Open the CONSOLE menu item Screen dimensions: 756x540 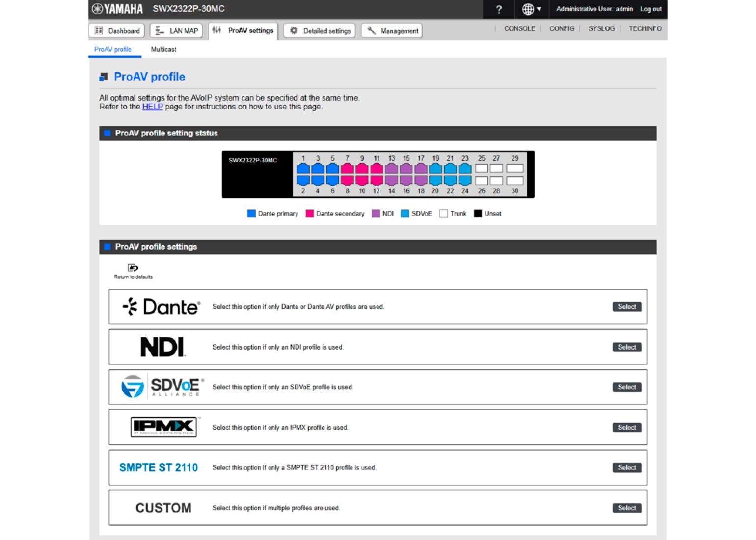(x=519, y=28)
